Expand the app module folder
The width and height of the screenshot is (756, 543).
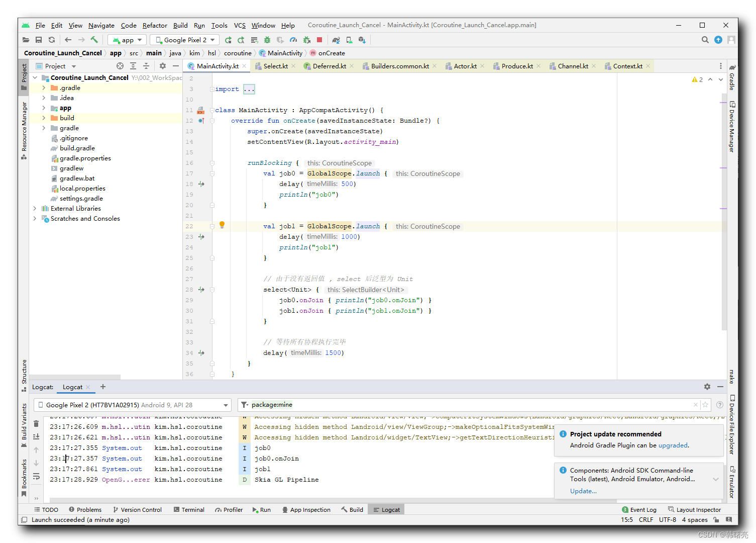tap(44, 108)
